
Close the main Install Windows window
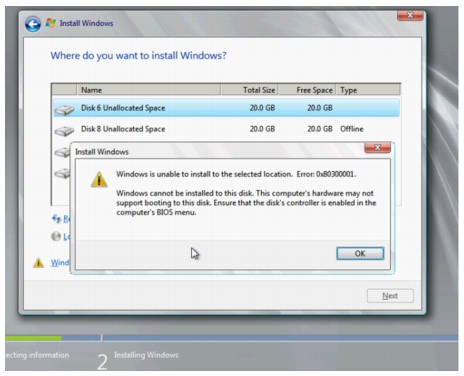[410, 15]
